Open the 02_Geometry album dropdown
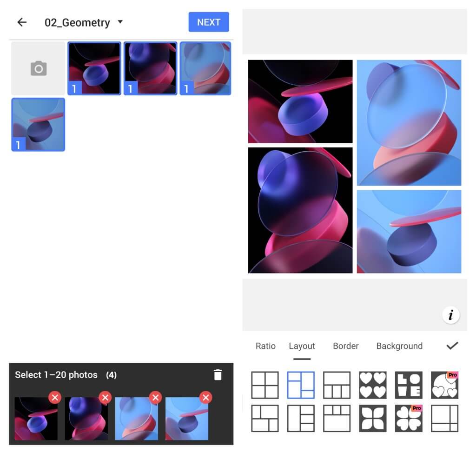This screenshot has width=476, height=454. (x=84, y=22)
